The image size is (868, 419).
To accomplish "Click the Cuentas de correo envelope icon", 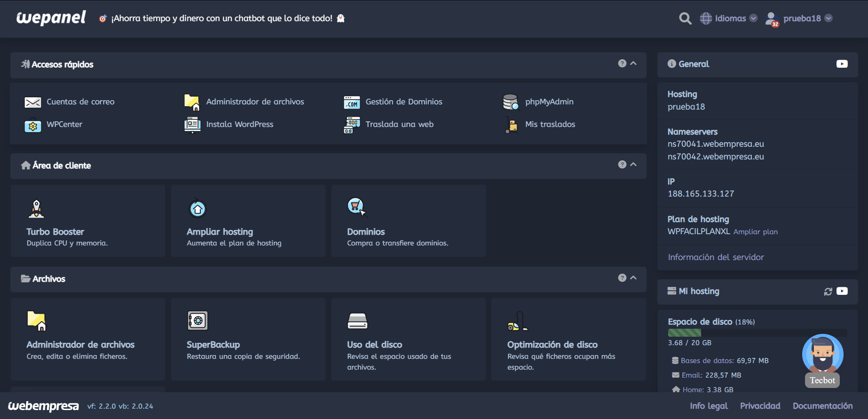I will 32,102.
